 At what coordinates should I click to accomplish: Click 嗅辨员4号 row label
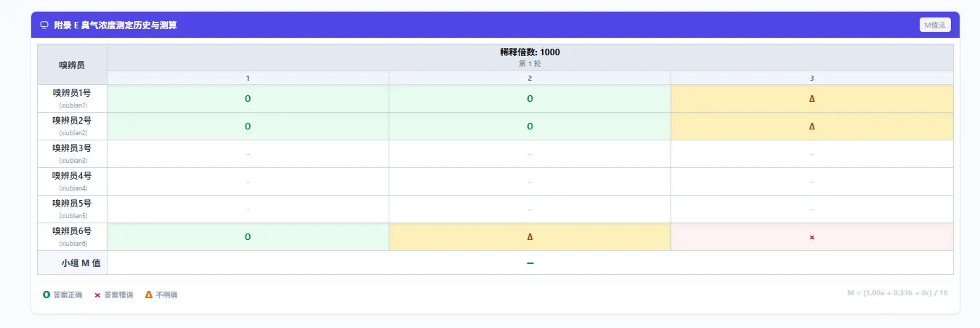click(x=72, y=176)
